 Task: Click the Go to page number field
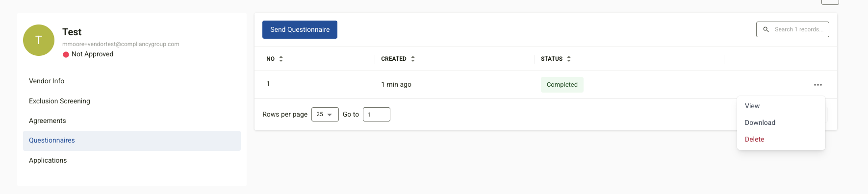(x=376, y=114)
